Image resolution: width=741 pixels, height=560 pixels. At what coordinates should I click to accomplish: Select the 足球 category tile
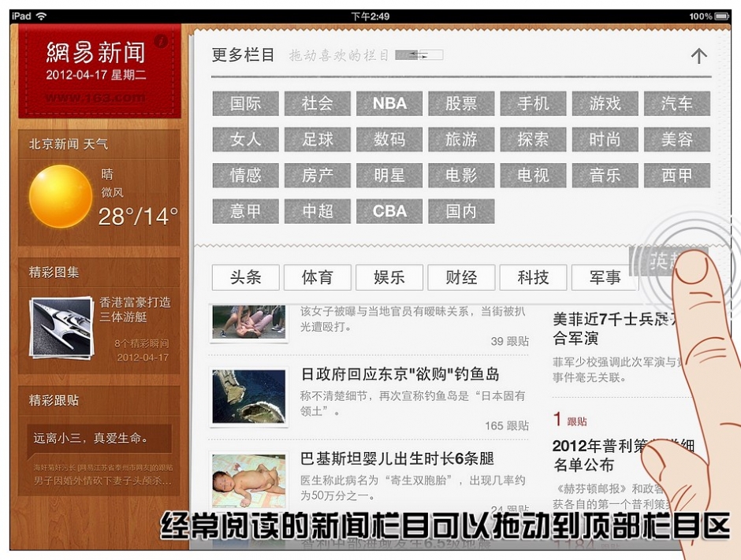coord(318,139)
